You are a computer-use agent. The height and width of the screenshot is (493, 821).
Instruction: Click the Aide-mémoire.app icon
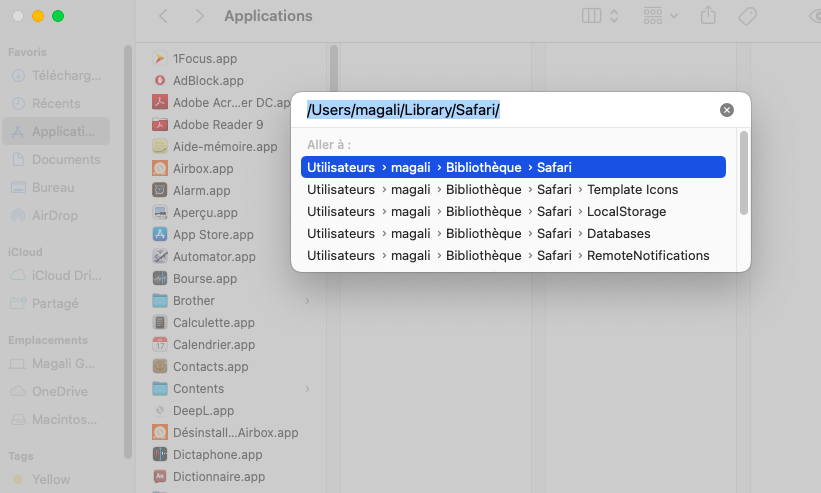click(160, 146)
